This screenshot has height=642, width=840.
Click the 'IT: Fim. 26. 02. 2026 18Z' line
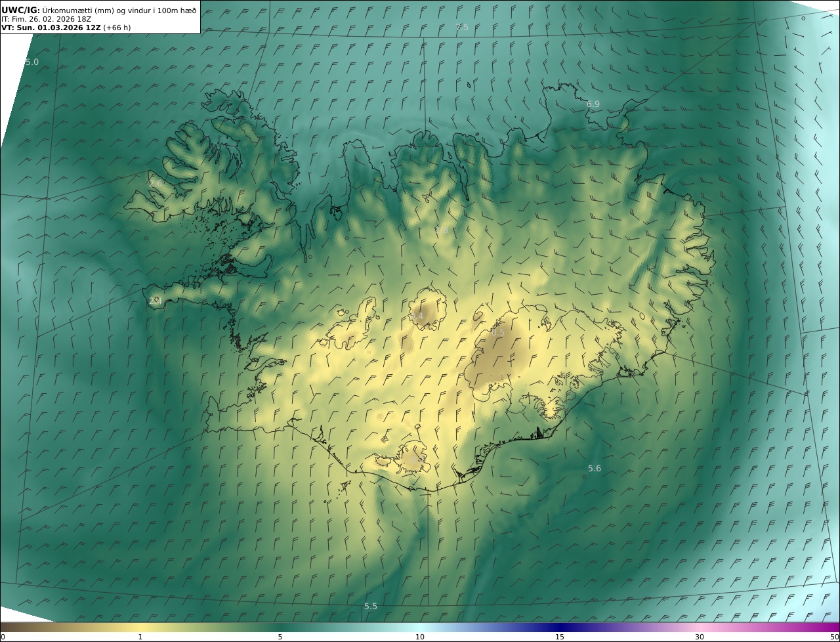click(46, 19)
